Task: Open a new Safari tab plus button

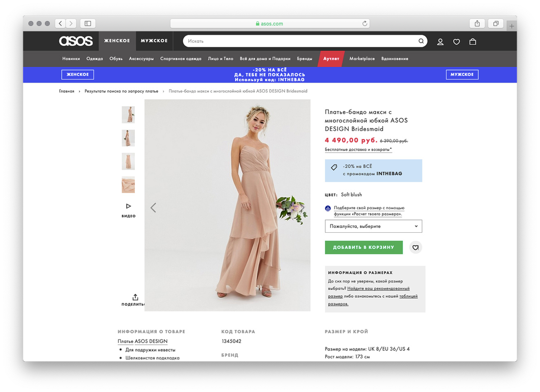Action: tap(512, 26)
